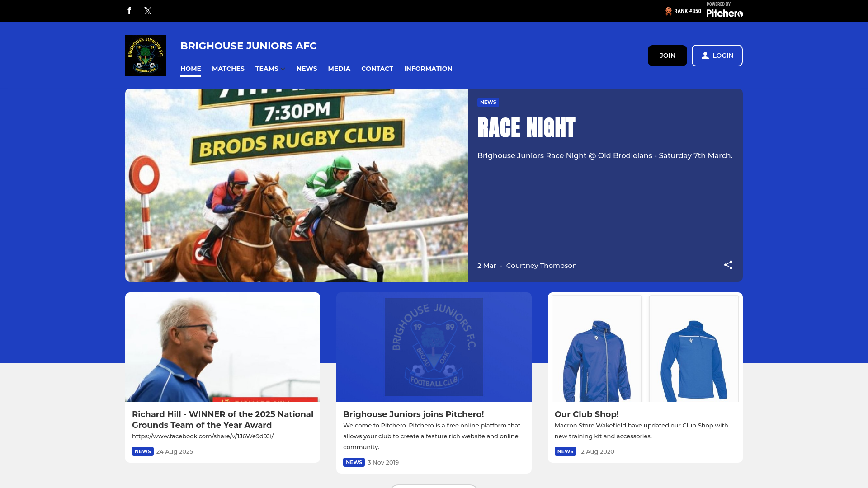Viewport: 868px width, 488px height.
Task: Click the Login button
Action: 717,56
